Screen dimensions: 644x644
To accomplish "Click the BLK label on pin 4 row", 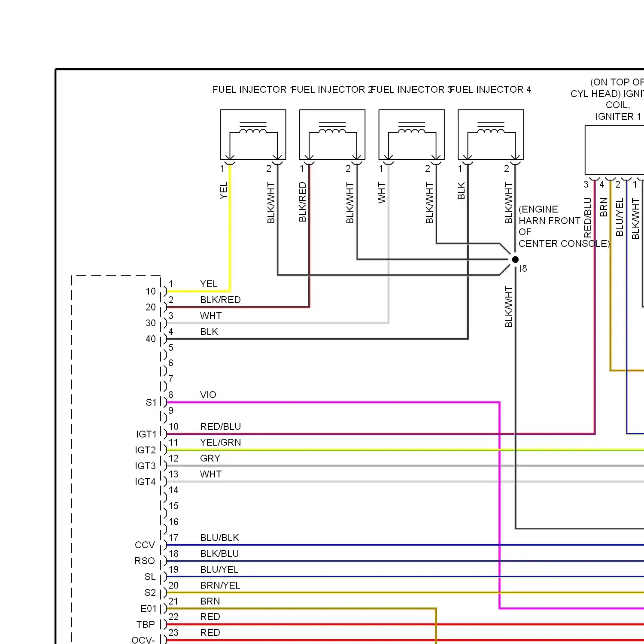I will [x=209, y=331].
